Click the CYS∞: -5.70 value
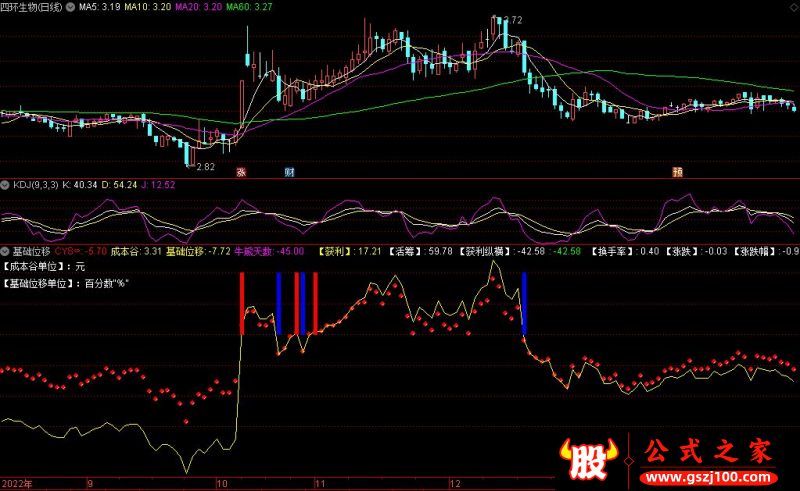 pyautogui.click(x=81, y=251)
